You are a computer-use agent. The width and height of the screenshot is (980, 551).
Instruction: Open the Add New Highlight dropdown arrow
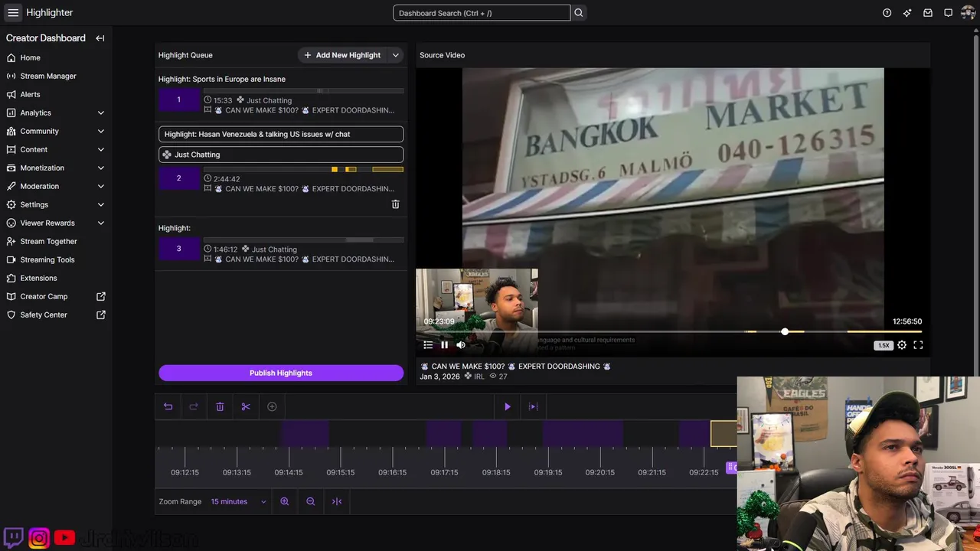tap(396, 55)
